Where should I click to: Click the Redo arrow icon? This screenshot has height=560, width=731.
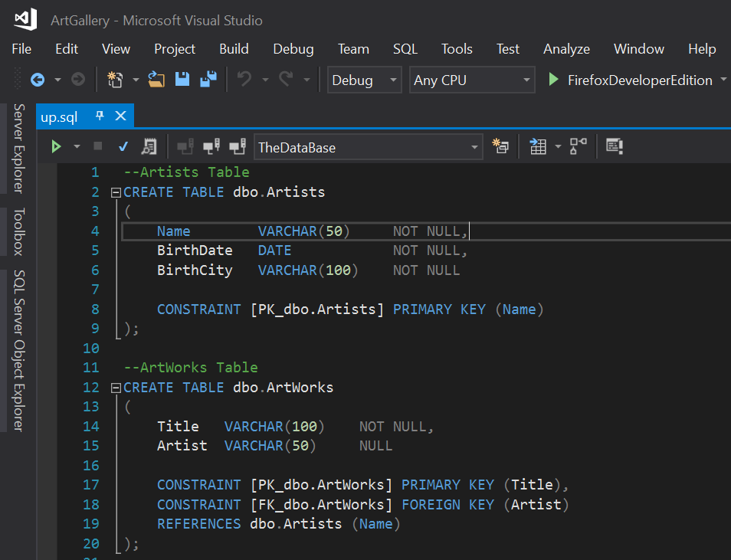pos(286,79)
